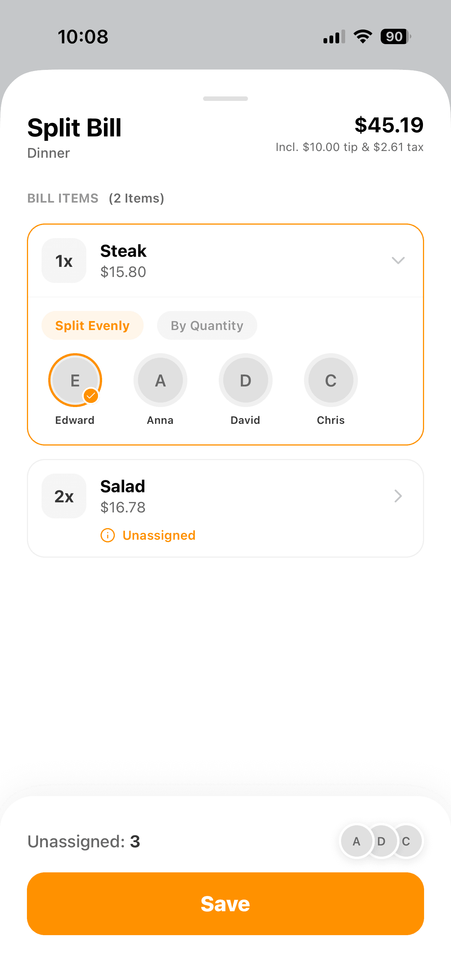Assign David to the Steak item
The height and width of the screenshot is (980, 451).
pos(245,380)
